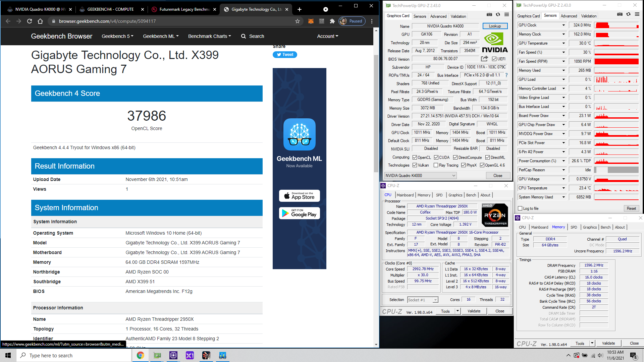Screen dimensions: 644x362
Task: Open notification center in system tray
Action: pyautogui.click(x=634, y=356)
